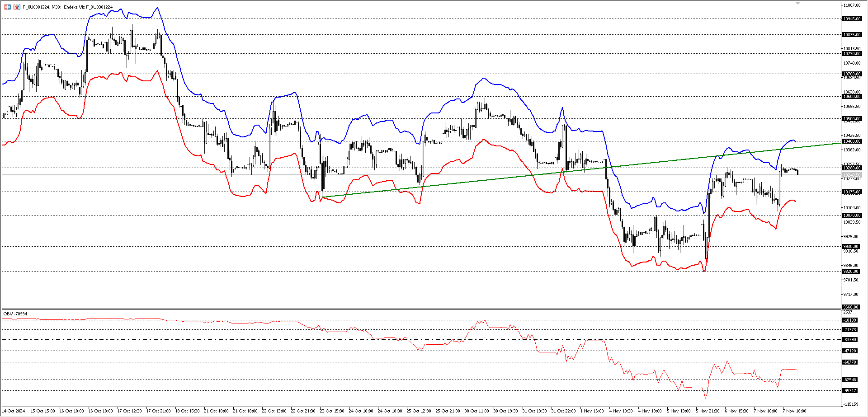Click the 9820.00 price level label
Viewport: 868px width, 417px height.
[851, 272]
